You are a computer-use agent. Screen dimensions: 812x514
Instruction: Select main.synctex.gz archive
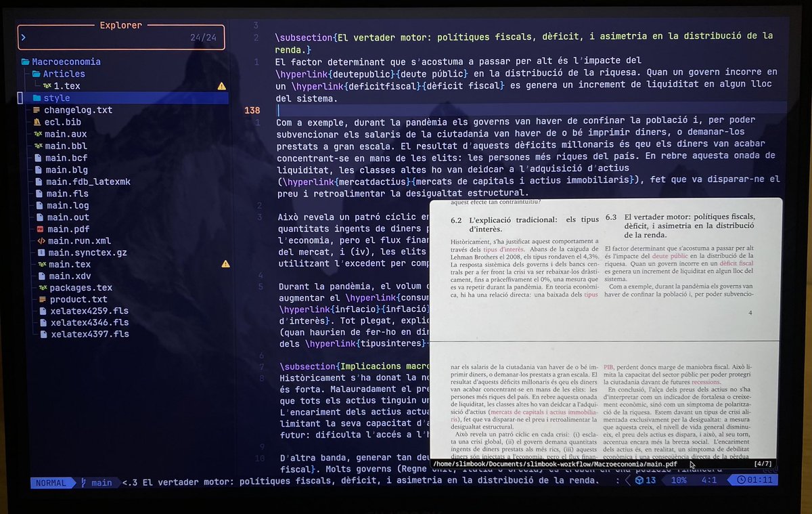(x=87, y=253)
